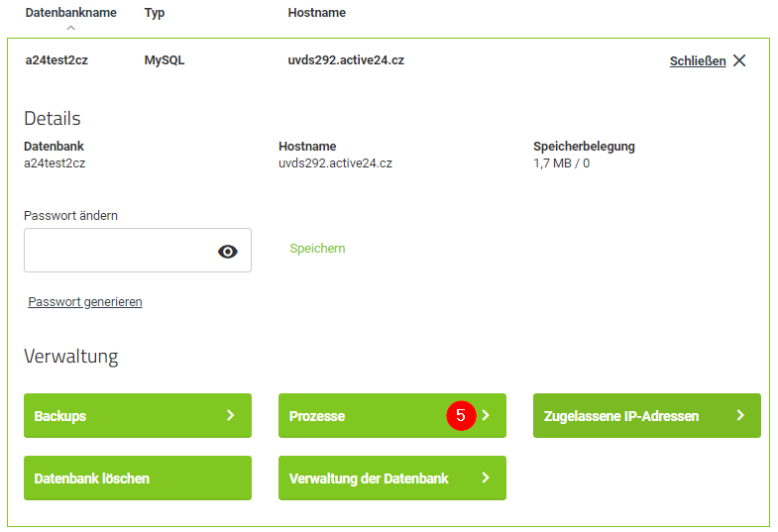Focus the Passwort ändern input field
This screenshot has width=778, height=532.
tap(119, 251)
